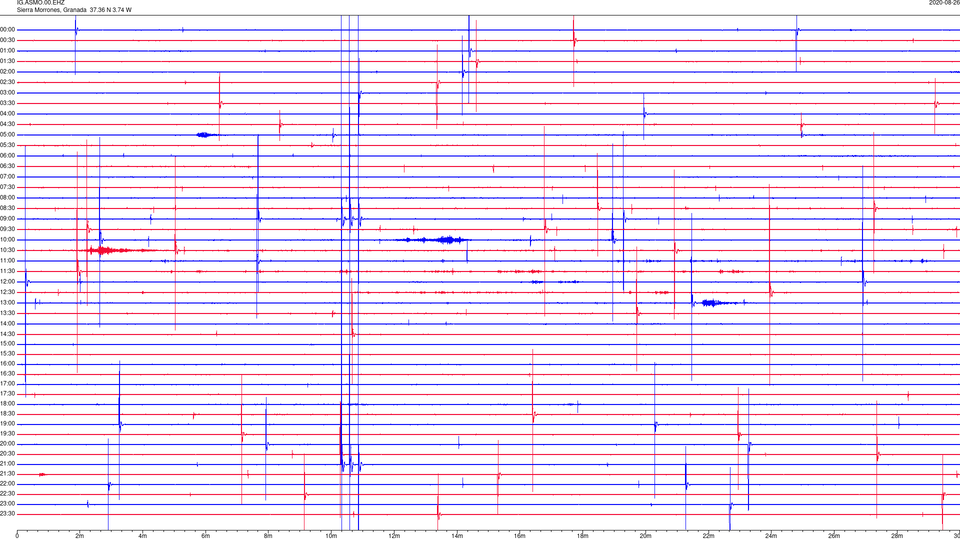Select the 02:00 time label
The image size is (960, 540).
click(7, 72)
